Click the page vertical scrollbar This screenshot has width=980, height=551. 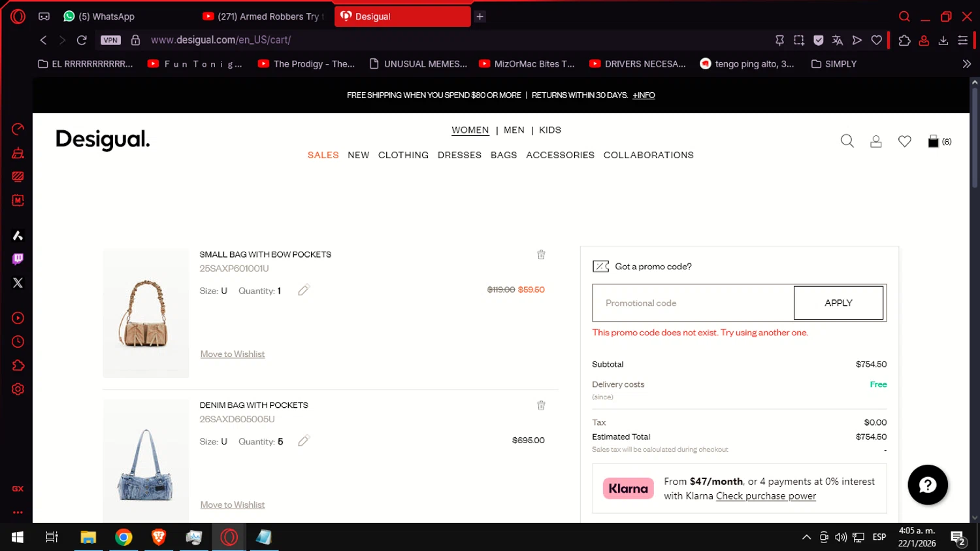click(975, 137)
